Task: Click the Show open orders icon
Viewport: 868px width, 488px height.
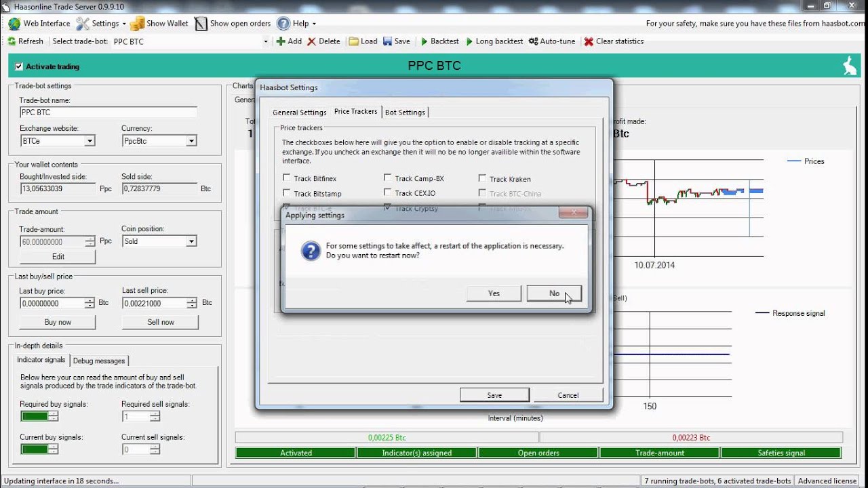Action: pos(201,23)
